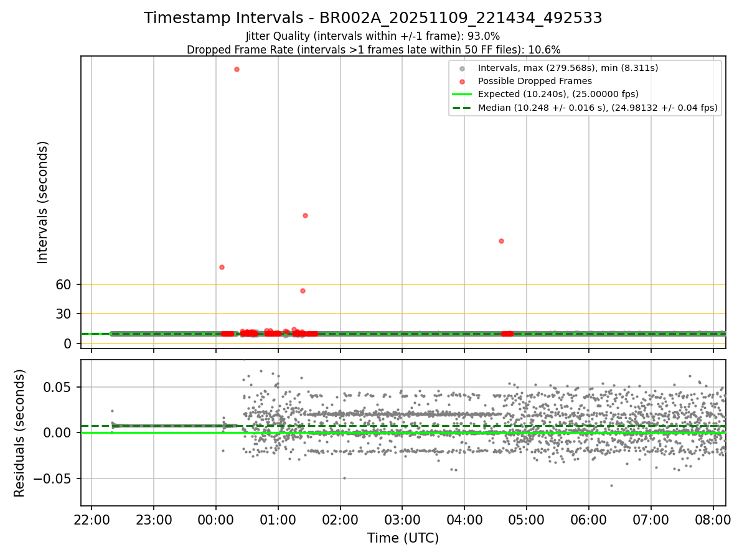The height and width of the screenshot is (560, 747).
Task: Click the 'Dropped Frame Rate' subtitle line
Action: (374, 50)
